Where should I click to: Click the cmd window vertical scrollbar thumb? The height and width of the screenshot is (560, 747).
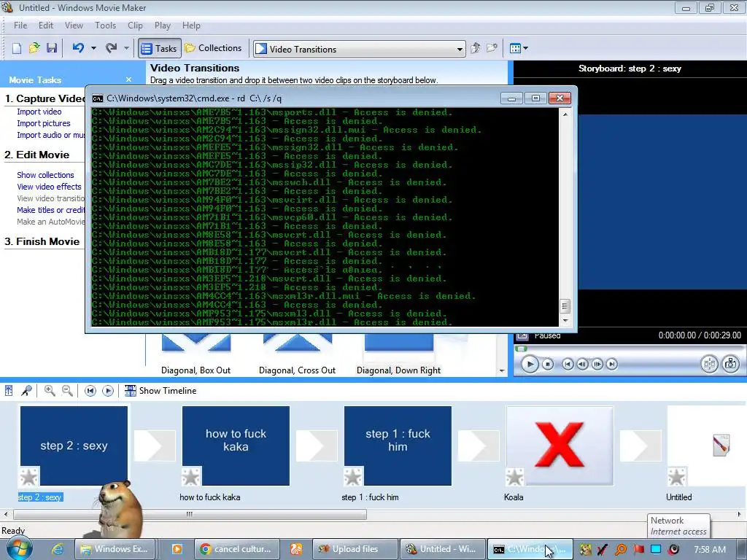[x=565, y=306]
